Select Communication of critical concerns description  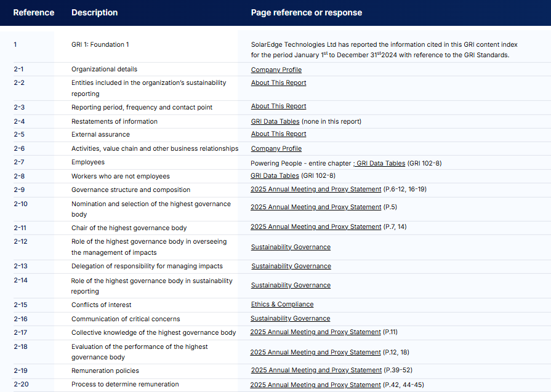pos(126,319)
